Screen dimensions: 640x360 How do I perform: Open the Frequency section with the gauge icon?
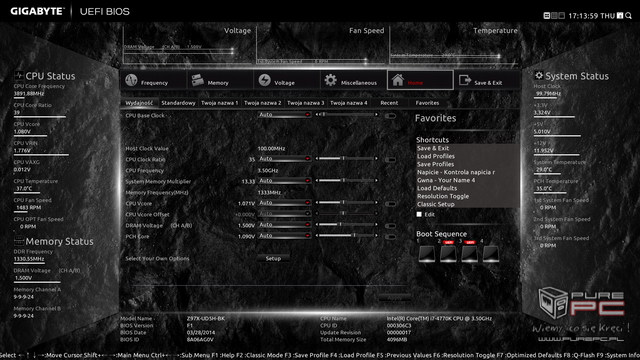(x=153, y=80)
